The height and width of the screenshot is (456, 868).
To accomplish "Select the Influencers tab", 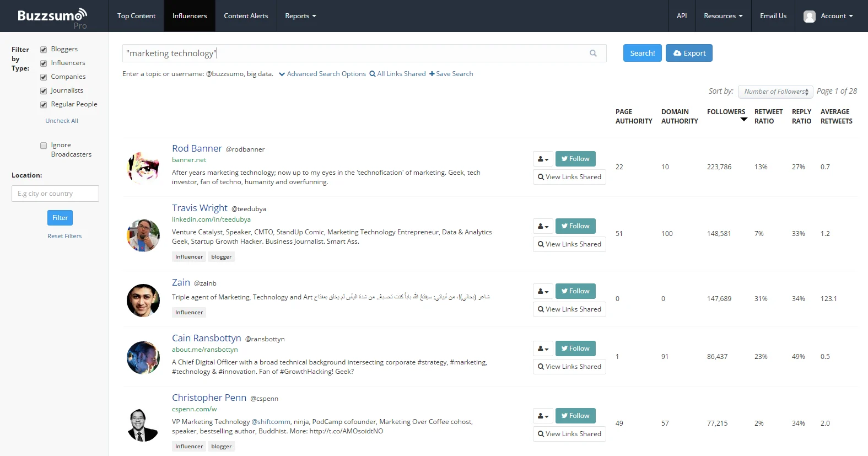I will click(x=190, y=16).
